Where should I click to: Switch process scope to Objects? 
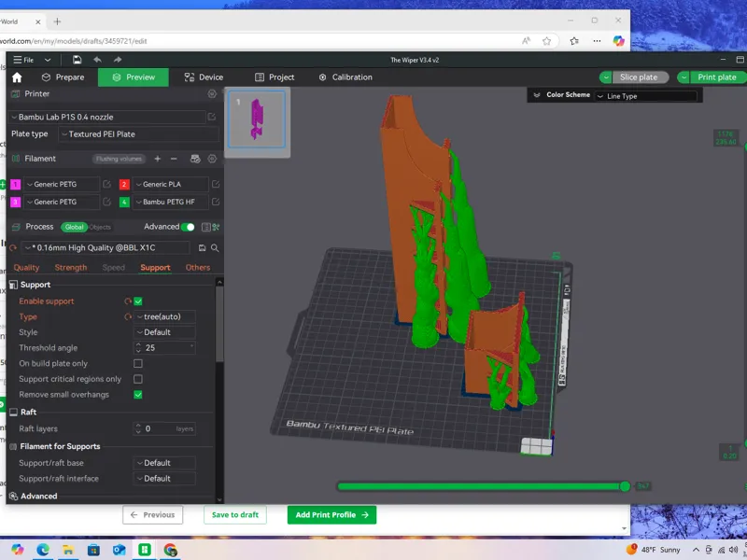click(101, 227)
